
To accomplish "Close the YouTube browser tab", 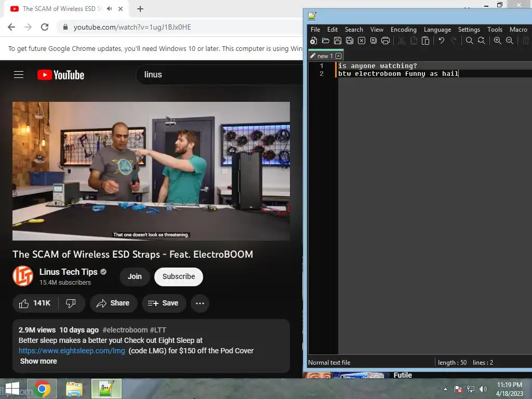I will tap(121, 9).
